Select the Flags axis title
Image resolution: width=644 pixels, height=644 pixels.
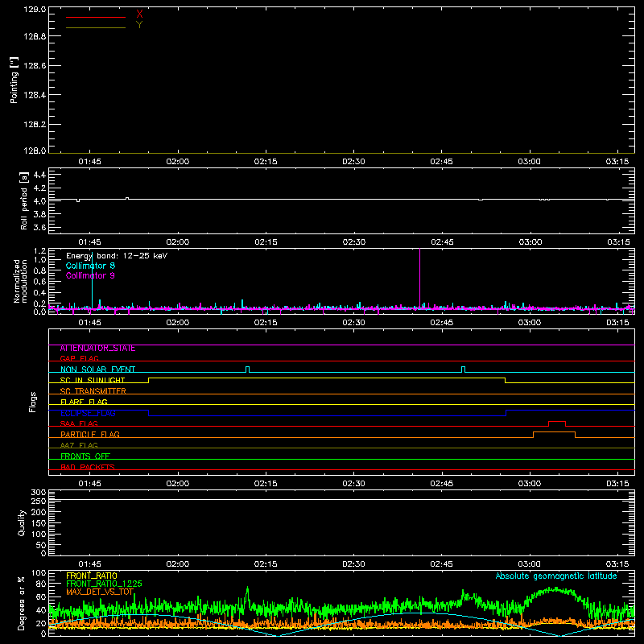tap(33, 402)
